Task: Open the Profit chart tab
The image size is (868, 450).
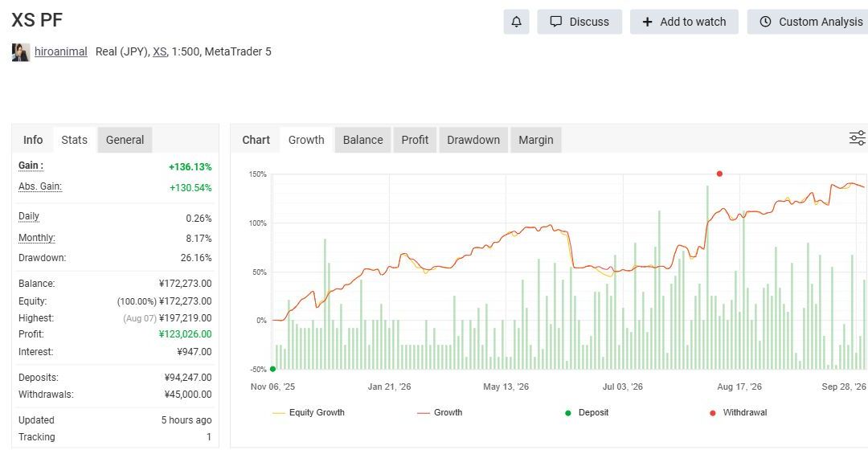Action: [415, 140]
